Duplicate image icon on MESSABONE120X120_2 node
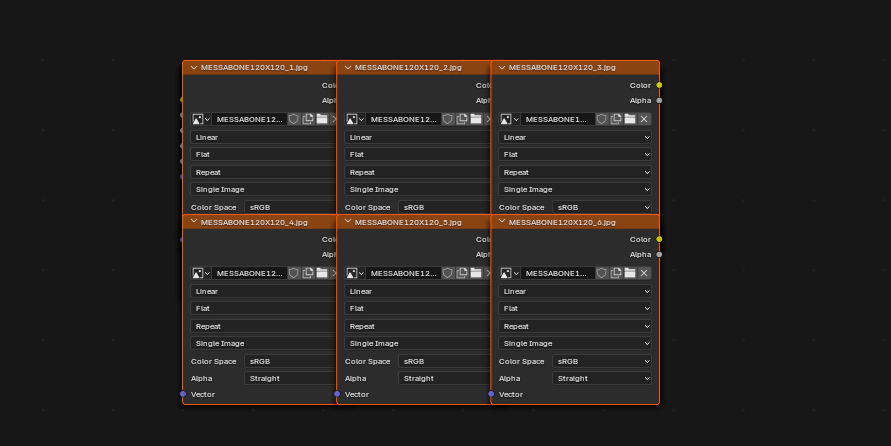The image size is (891, 446). (461, 119)
